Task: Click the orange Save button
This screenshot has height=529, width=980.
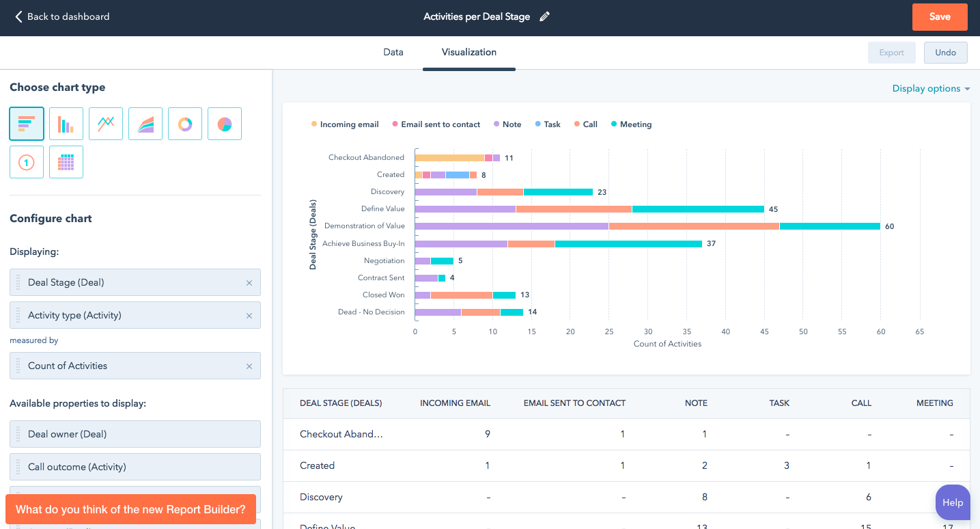Action: pos(940,17)
